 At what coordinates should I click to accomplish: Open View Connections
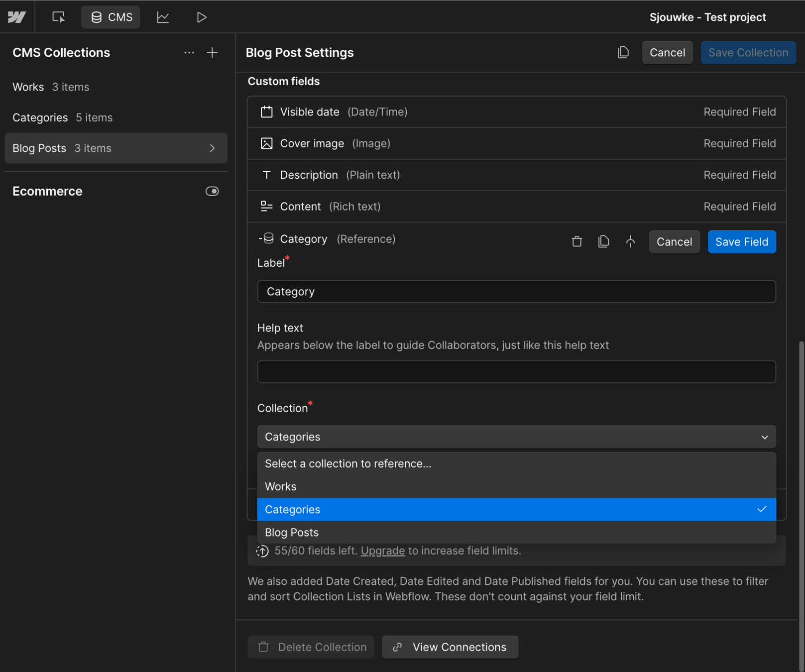point(450,647)
